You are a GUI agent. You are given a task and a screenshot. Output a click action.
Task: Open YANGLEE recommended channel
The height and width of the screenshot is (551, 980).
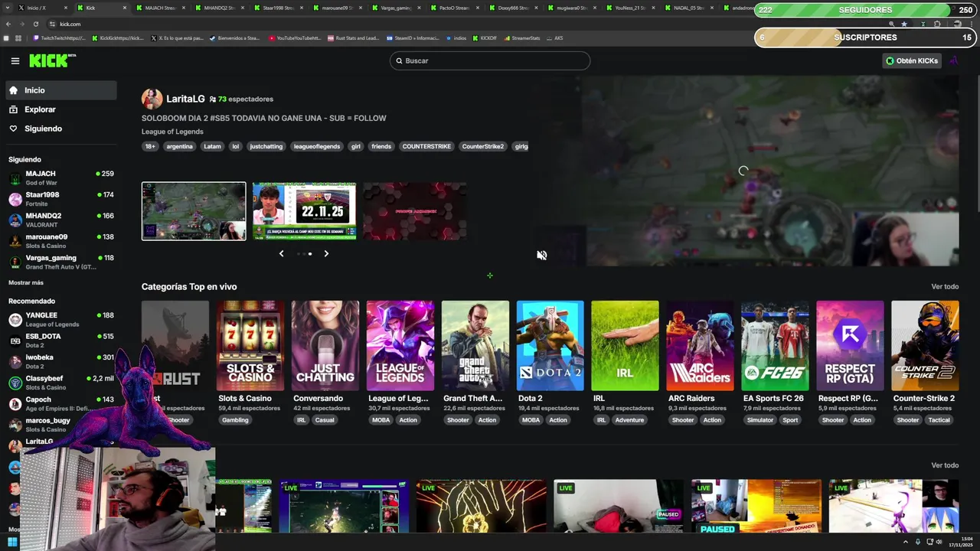click(x=61, y=319)
